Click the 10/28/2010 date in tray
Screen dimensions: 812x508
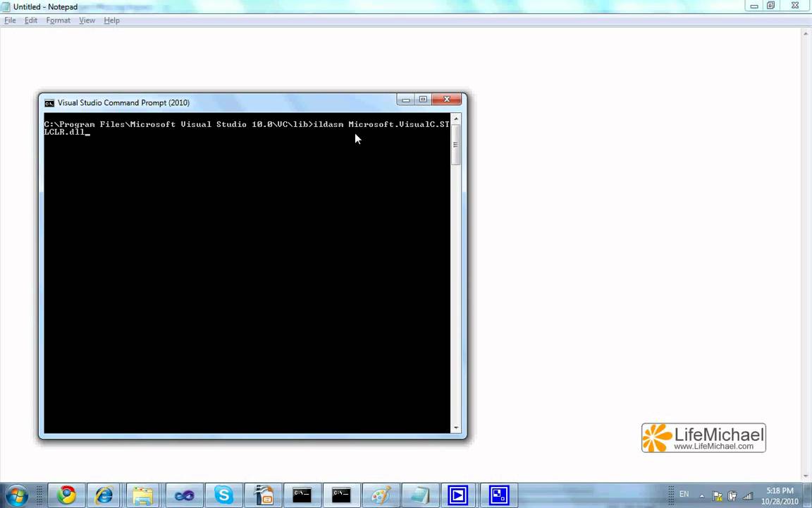(x=780, y=502)
